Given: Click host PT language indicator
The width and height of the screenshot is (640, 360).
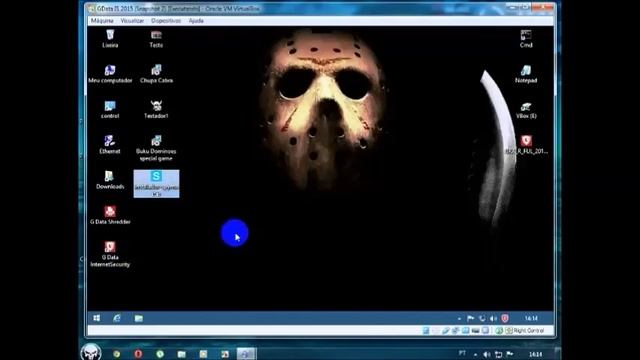Looking at the screenshot, I should tap(462, 353).
